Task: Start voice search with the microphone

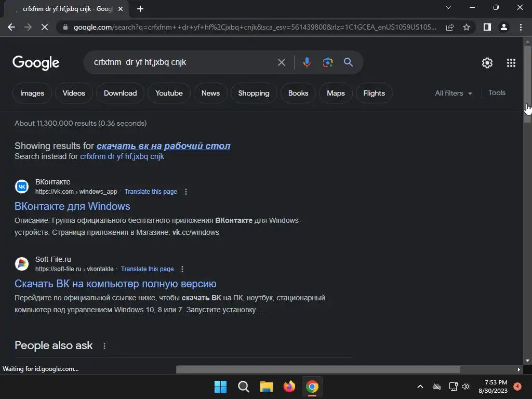Action: click(307, 62)
